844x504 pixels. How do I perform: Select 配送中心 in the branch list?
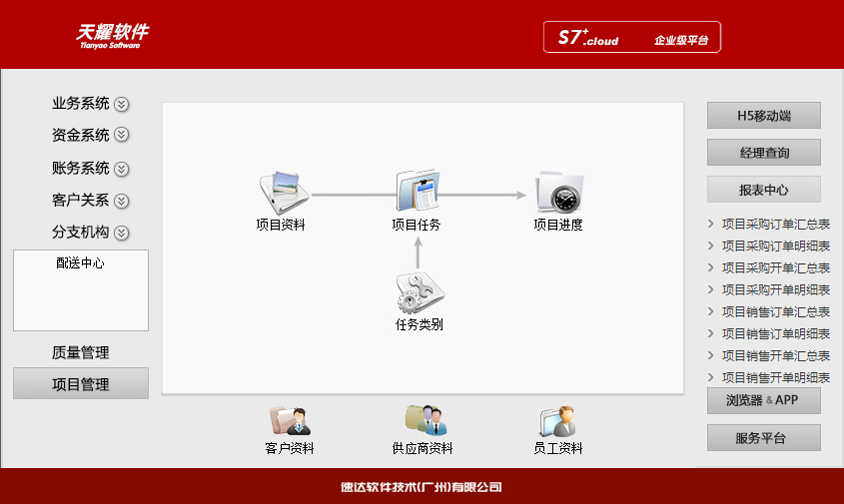click(80, 263)
